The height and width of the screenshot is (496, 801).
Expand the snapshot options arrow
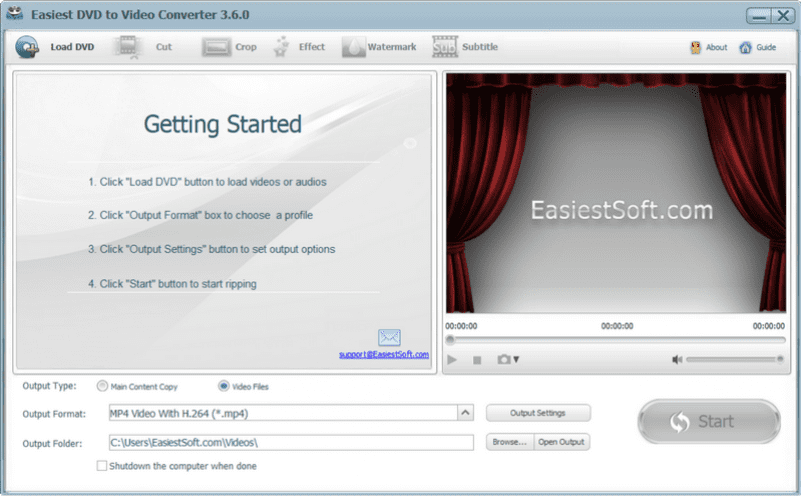click(x=516, y=360)
